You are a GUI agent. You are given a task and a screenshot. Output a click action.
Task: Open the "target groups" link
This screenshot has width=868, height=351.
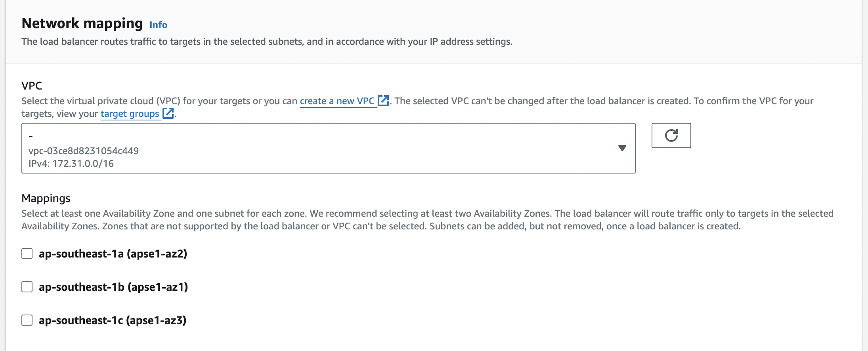[x=130, y=114]
